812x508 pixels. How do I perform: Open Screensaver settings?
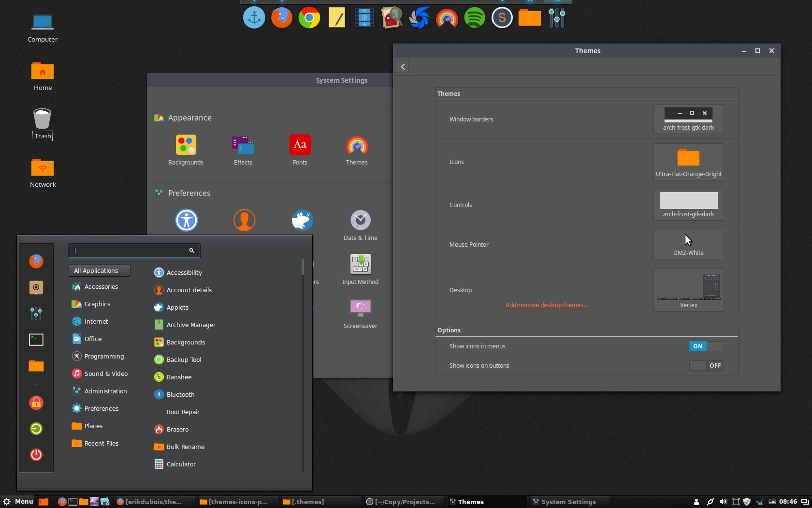361,314
